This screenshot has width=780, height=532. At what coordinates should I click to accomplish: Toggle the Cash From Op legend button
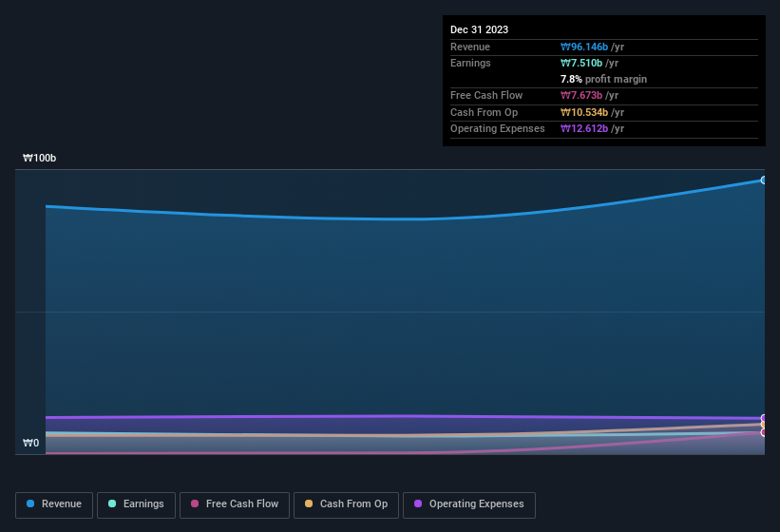(346, 505)
